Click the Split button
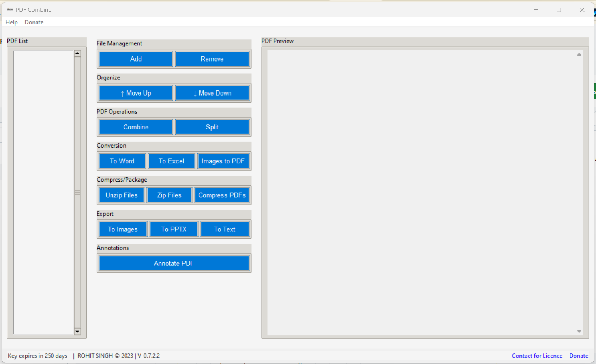The width and height of the screenshot is (596, 364). (x=212, y=127)
